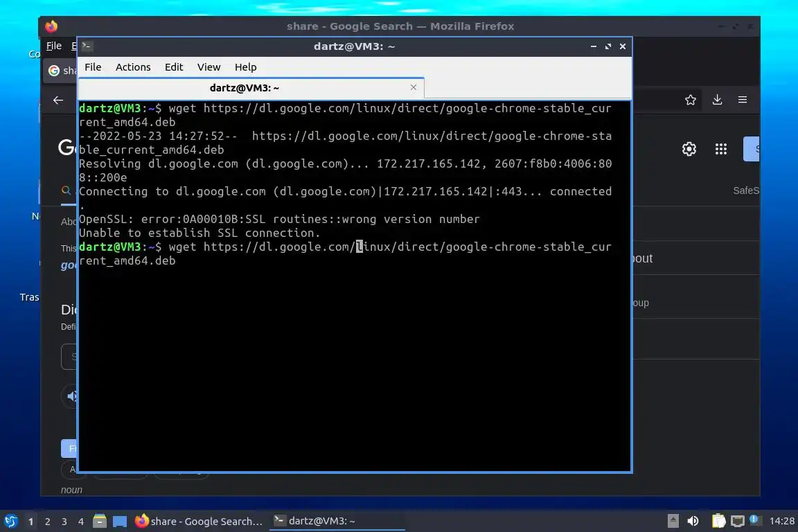Maximize the terminal window

tap(608, 46)
